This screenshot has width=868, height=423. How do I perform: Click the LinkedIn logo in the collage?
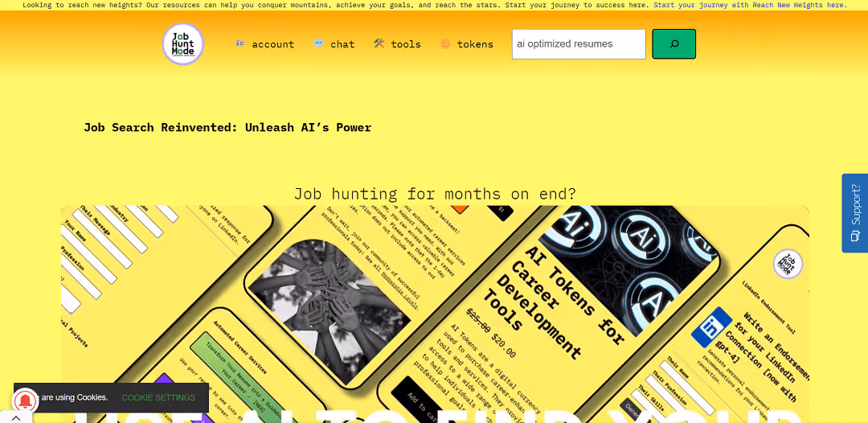click(711, 327)
